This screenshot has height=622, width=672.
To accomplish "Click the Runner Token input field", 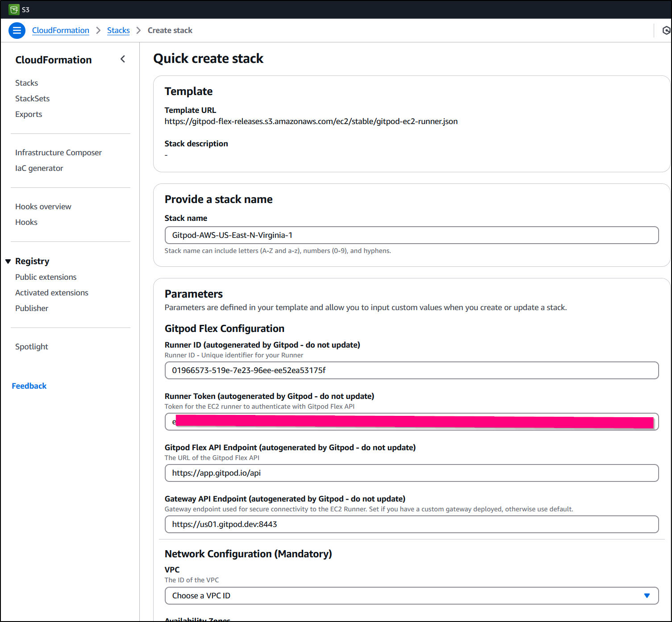I will [412, 422].
